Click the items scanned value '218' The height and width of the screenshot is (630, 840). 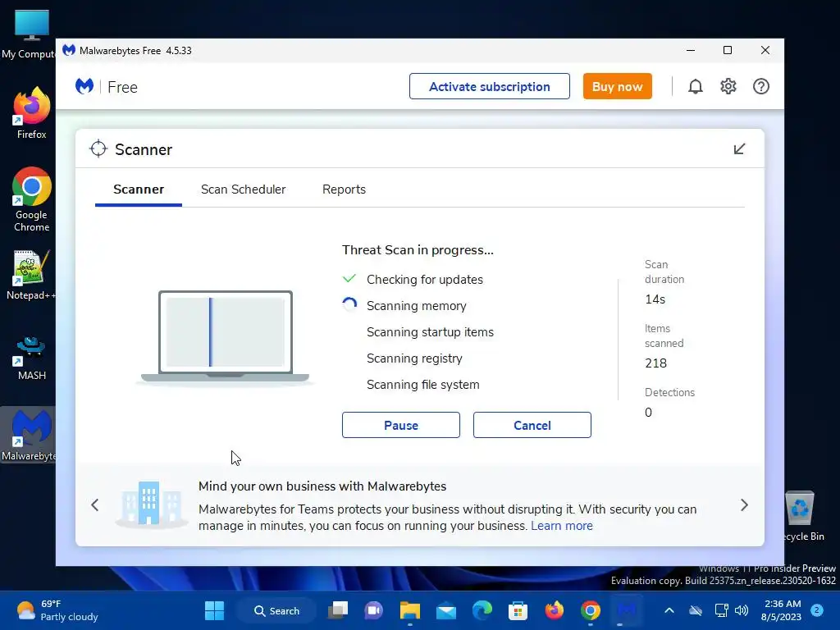click(655, 363)
